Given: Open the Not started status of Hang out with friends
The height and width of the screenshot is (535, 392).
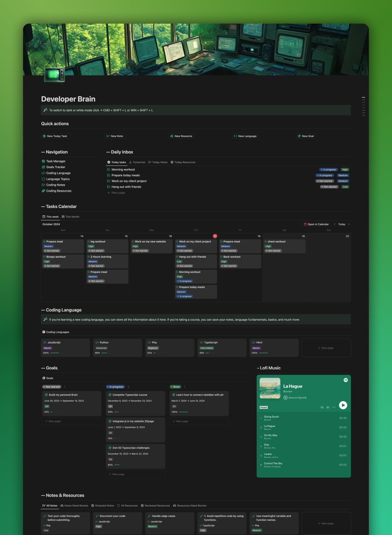Looking at the screenshot, I should [329, 187].
